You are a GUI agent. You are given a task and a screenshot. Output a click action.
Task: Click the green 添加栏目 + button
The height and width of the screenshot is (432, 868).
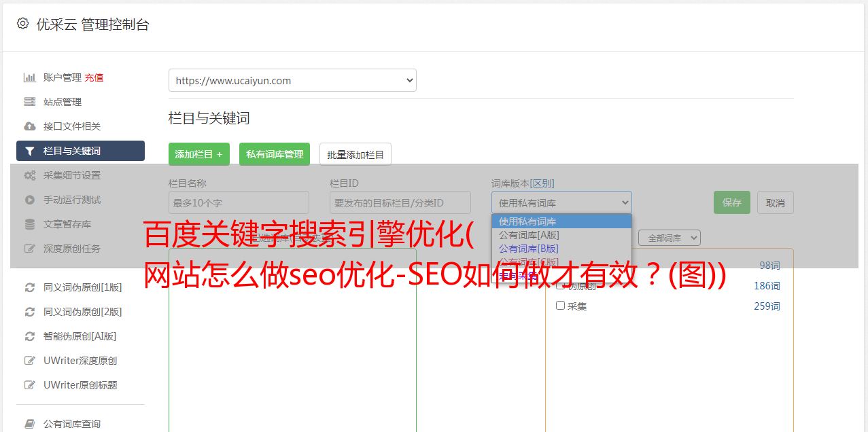click(199, 154)
